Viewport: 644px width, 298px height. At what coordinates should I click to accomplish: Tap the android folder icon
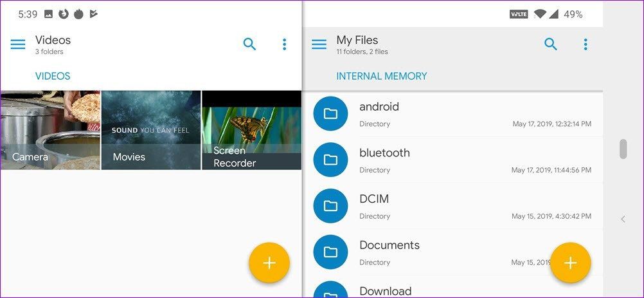pyautogui.click(x=330, y=114)
